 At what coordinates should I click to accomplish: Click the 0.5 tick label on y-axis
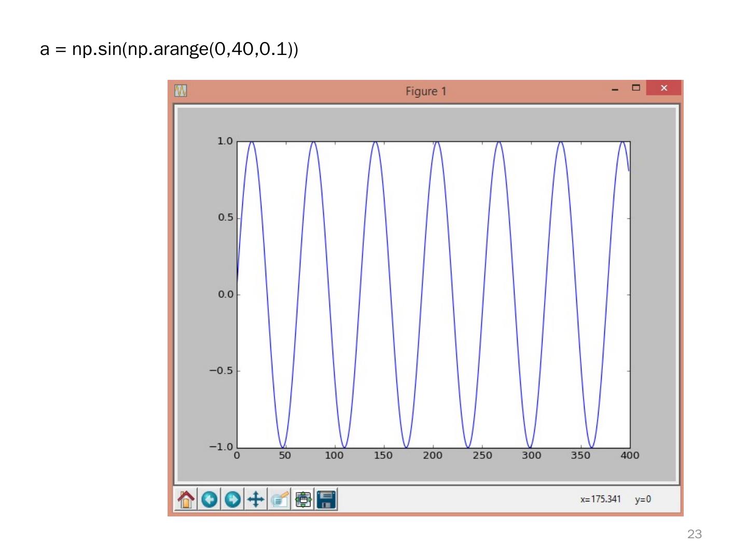click(x=225, y=218)
